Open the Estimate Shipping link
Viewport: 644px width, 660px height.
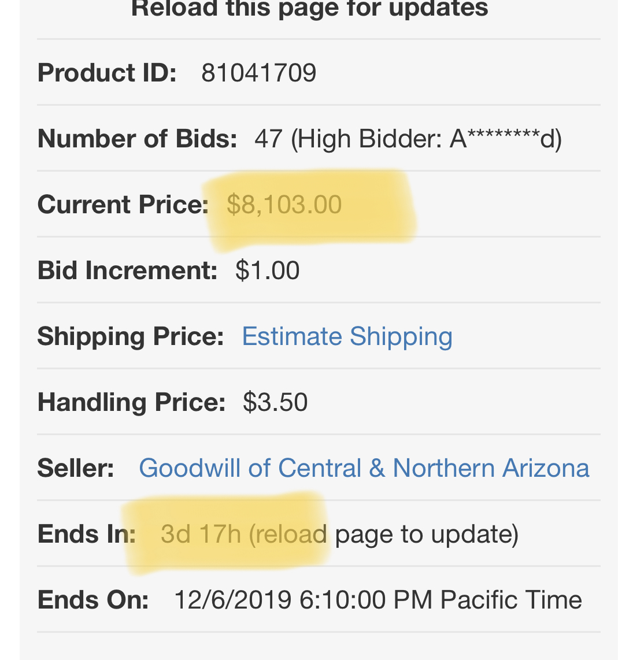click(347, 336)
